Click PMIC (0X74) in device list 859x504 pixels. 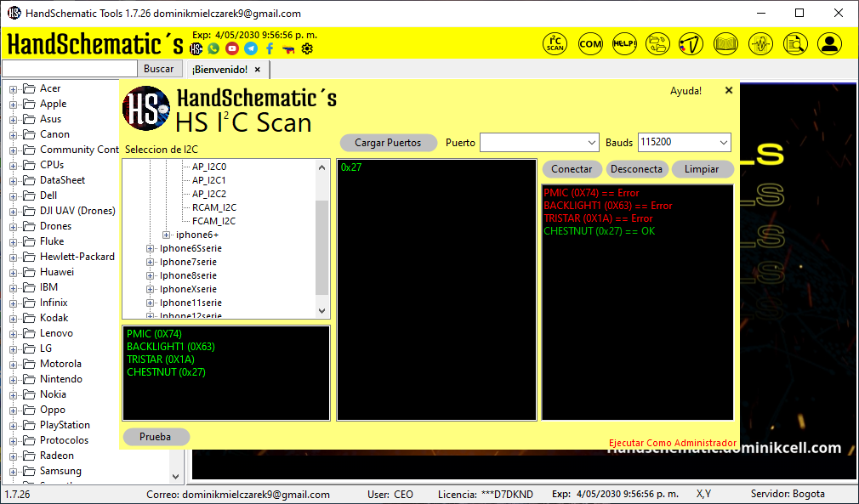154,334
